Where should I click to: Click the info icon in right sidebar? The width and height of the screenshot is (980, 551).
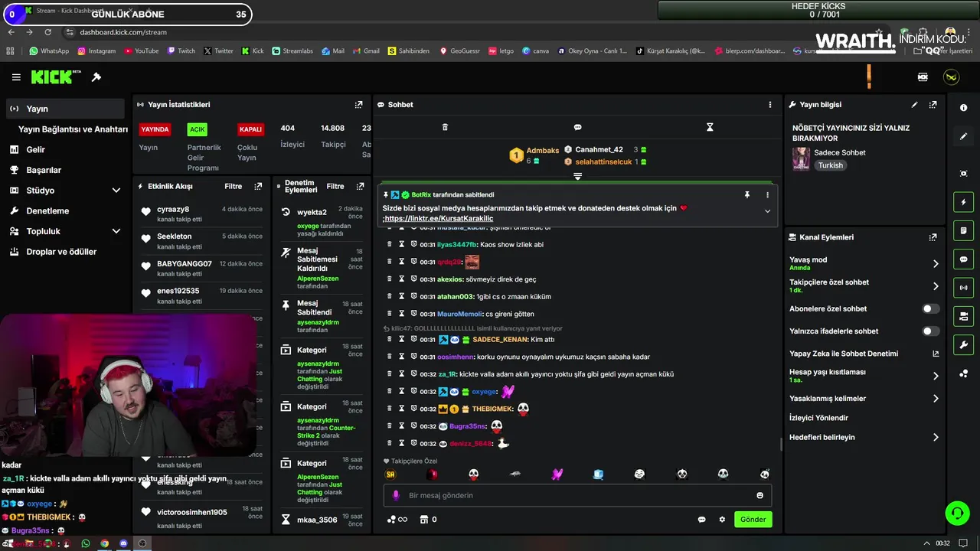click(963, 108)
